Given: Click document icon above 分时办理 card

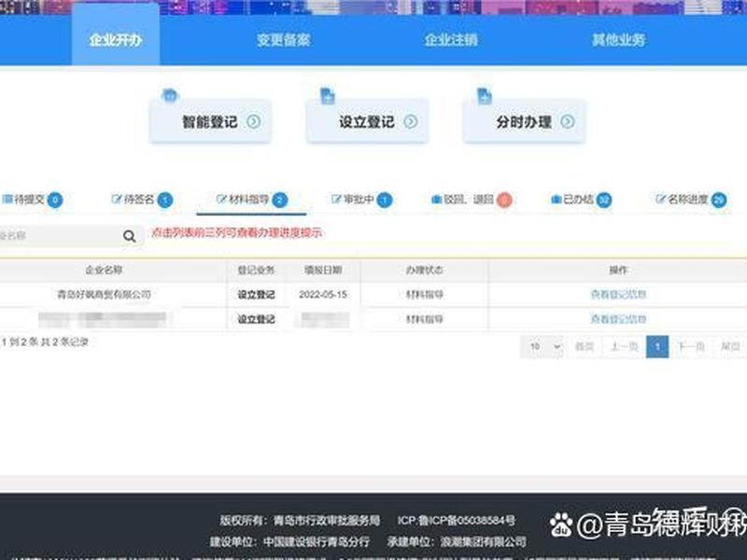Looking at the screenshot, I should coord(484,96).
